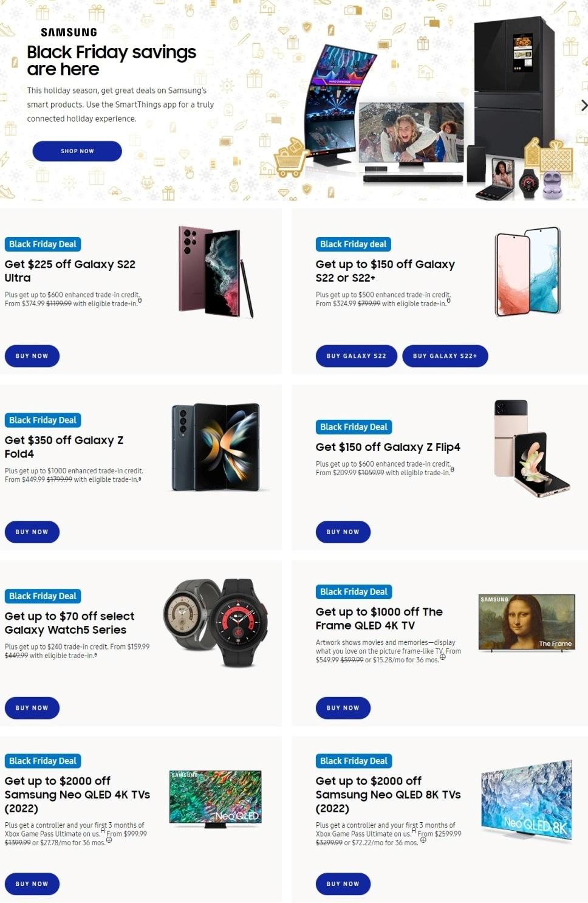This screenshot has height=903, width=588.
Task: Click Buy Now for Galaxy Z Fold4
Action: (x=32, y=532)
